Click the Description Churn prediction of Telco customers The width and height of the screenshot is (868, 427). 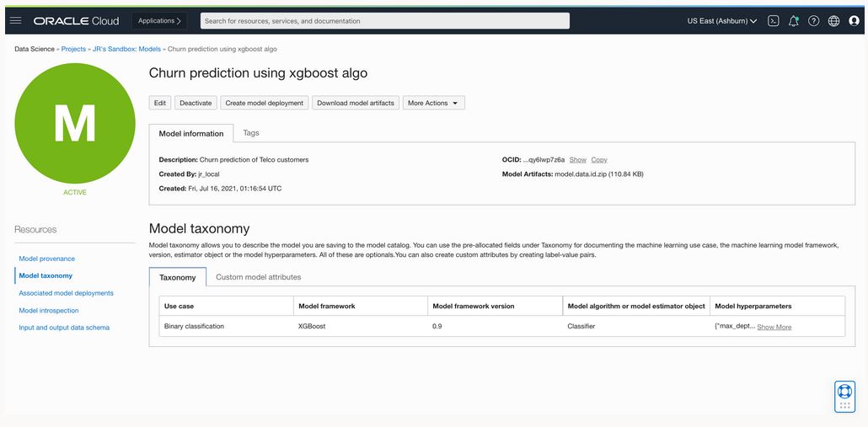(x=255, y=159)
